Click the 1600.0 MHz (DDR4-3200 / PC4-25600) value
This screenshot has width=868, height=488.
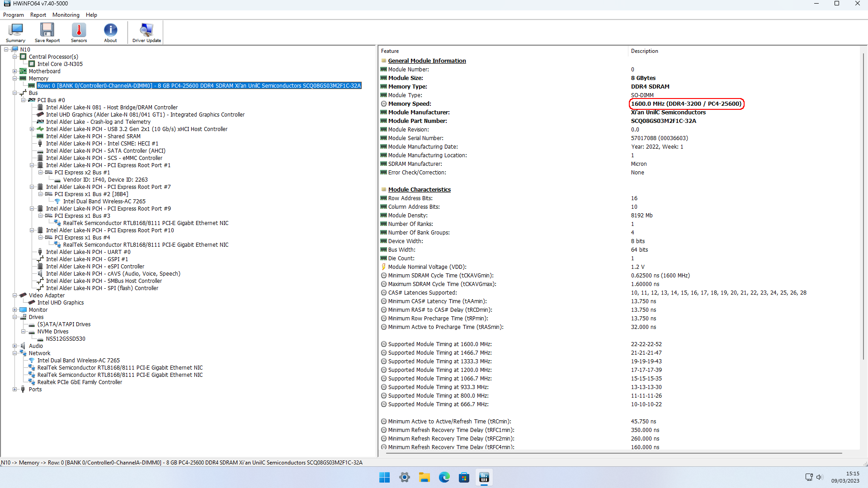click(x=686, y=104)
